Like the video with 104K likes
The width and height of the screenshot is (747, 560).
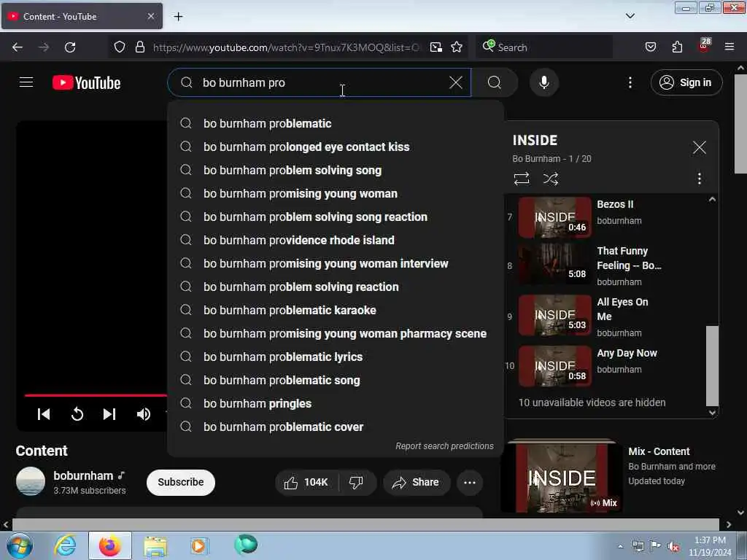(307, 483)
